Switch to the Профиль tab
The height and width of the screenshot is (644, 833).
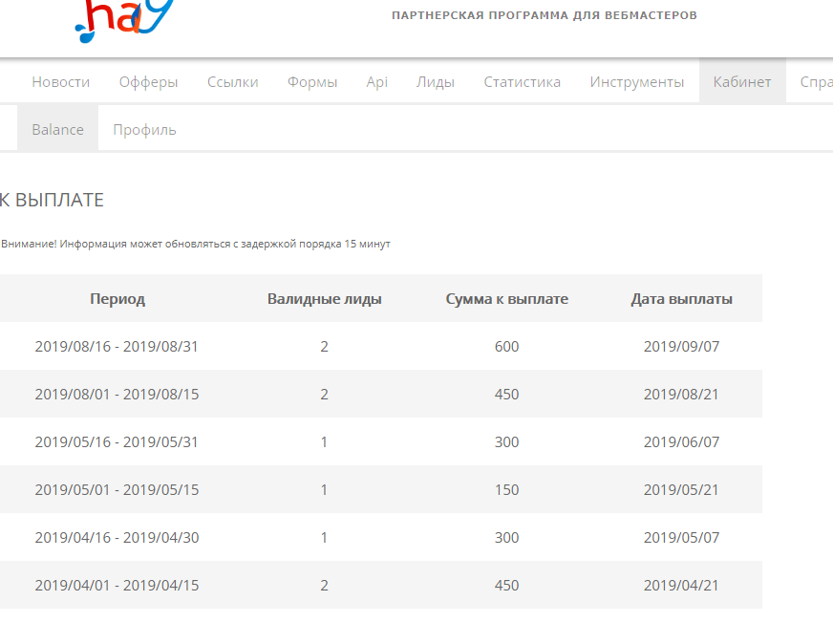pyautogui.click(x=144, y=130)
